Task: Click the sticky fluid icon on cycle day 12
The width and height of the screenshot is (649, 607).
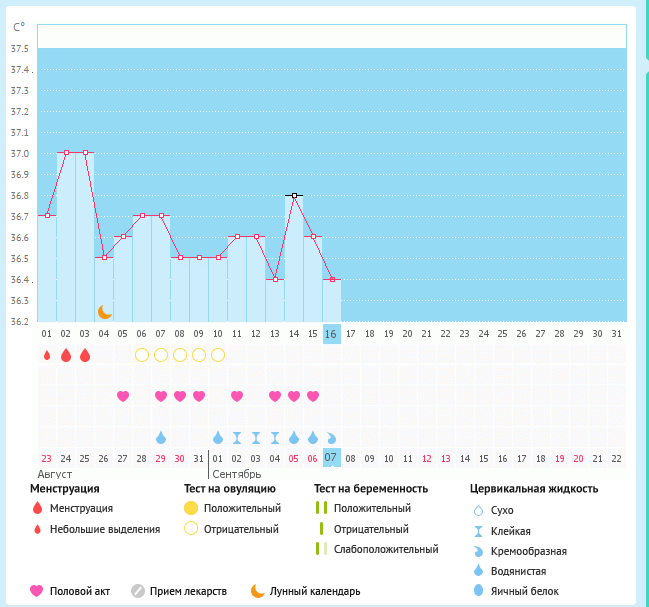Action: pos(256,437)
